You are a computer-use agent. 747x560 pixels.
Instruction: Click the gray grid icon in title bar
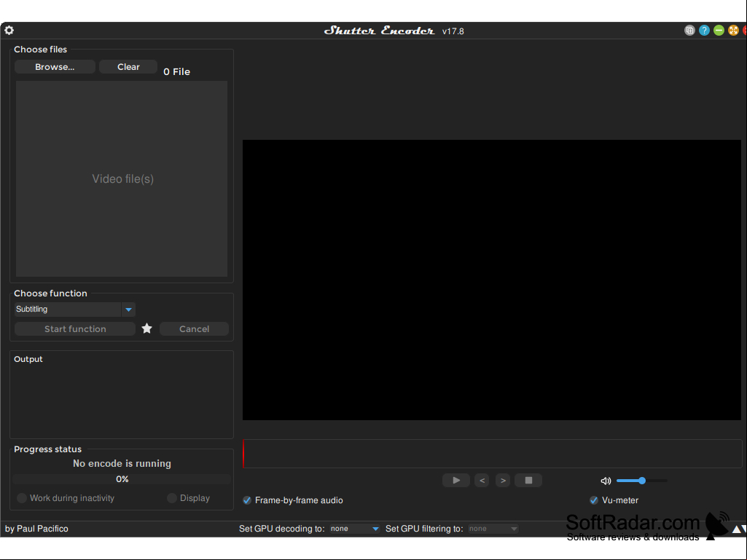click(689, 31)
